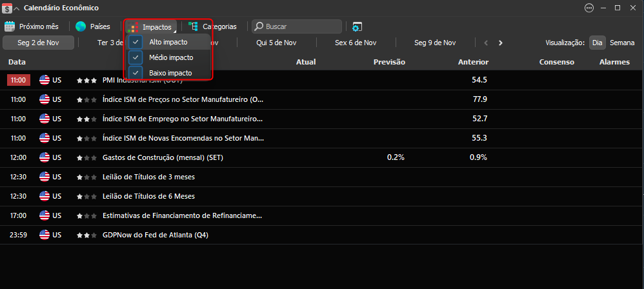644x289 pixels.
Task: Select the Seg 9 de Nov tab
Action: tap(435, 43)
